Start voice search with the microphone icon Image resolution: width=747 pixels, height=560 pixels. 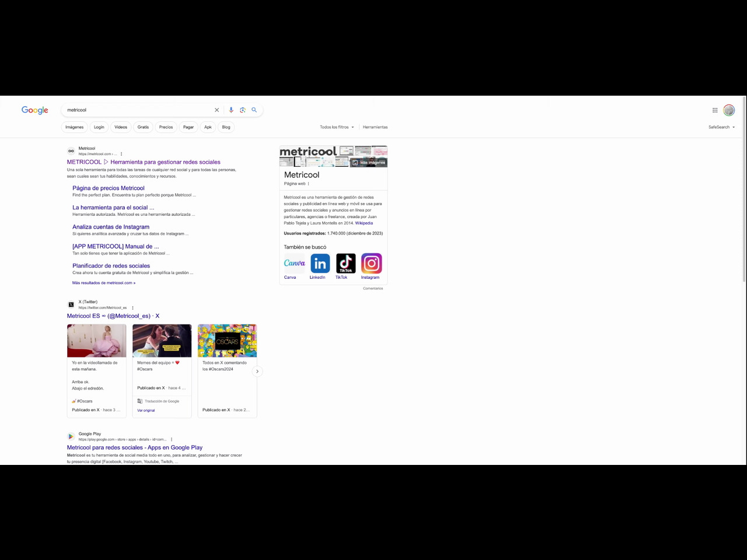pos(231,110)
